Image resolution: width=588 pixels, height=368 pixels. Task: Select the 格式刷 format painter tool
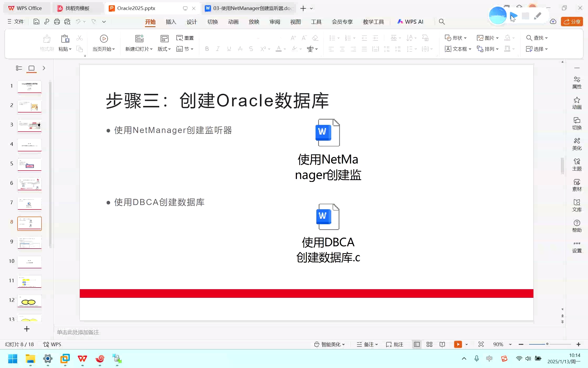pos(47,43)
